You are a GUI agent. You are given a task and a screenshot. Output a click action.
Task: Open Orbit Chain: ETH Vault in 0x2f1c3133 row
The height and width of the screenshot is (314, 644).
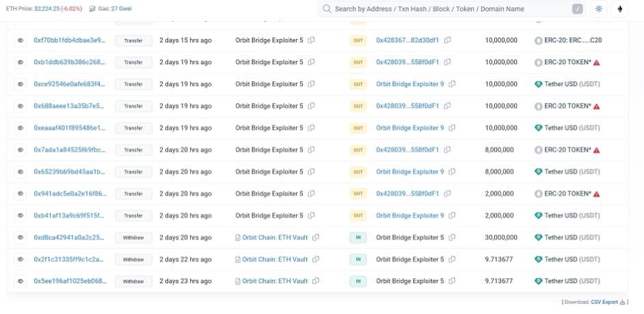point(275,259)
